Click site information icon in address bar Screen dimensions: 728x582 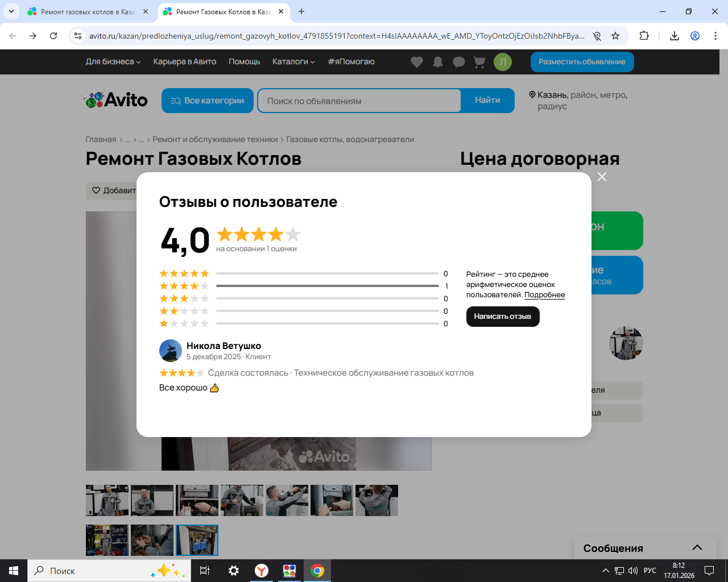pyautogui.click(x=78, y=36)
